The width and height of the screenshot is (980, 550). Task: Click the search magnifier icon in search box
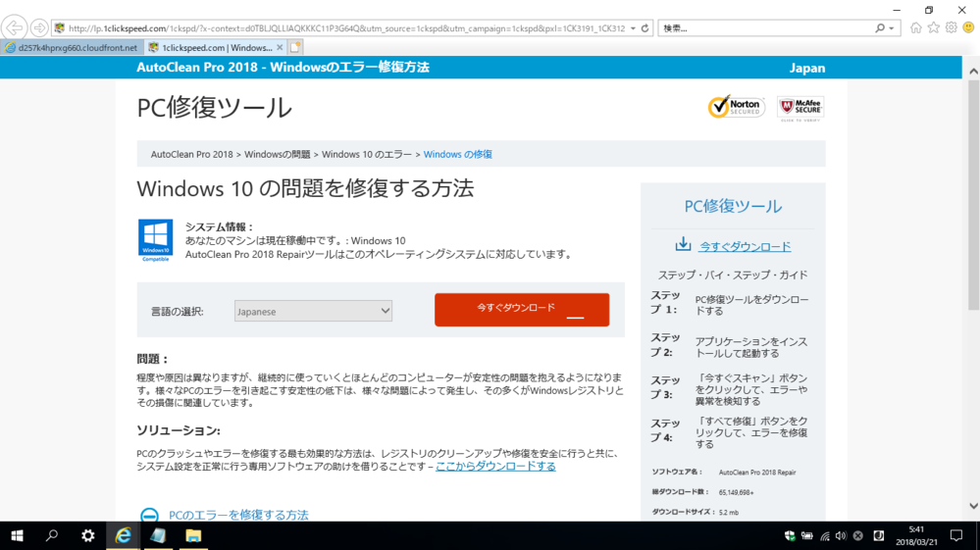(x=880, y=28)
